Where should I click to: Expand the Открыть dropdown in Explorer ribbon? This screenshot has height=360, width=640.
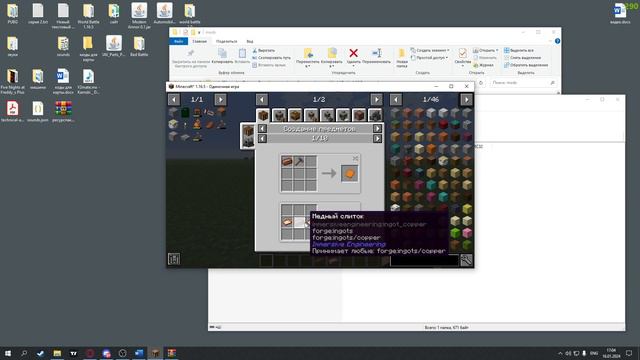coord(486,50)
